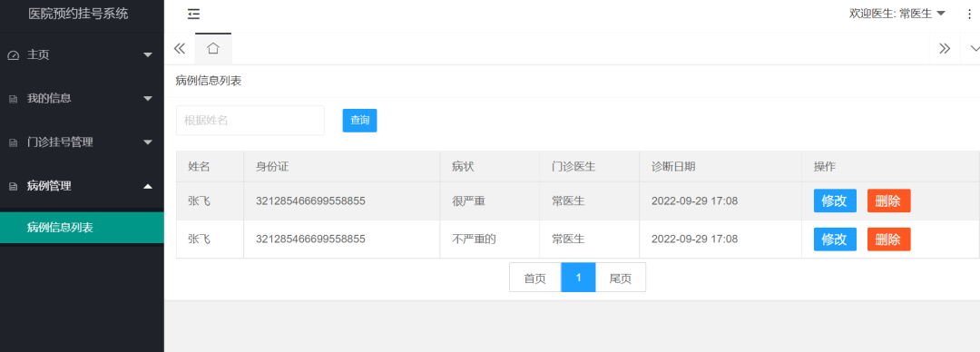This screenshot has width=980, height=352.
Task: Expand the 主页 menu arrow
Action: [x=148, y=55]
